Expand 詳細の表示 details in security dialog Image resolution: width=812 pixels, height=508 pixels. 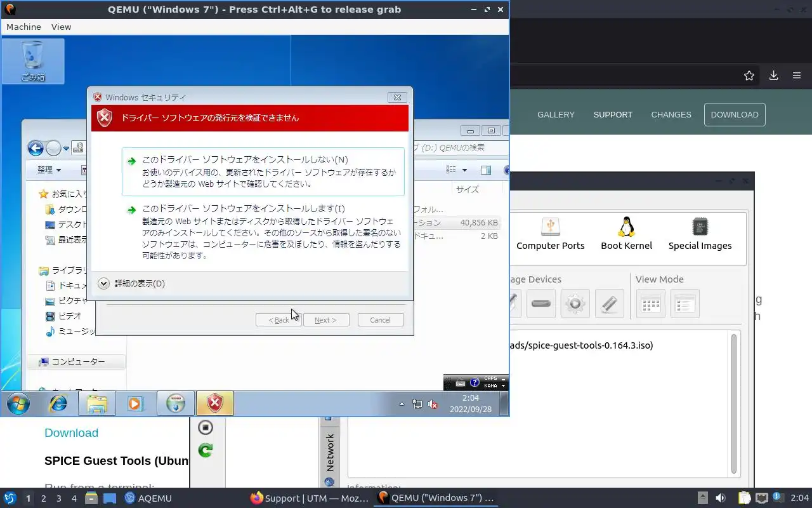pos(132,284)
